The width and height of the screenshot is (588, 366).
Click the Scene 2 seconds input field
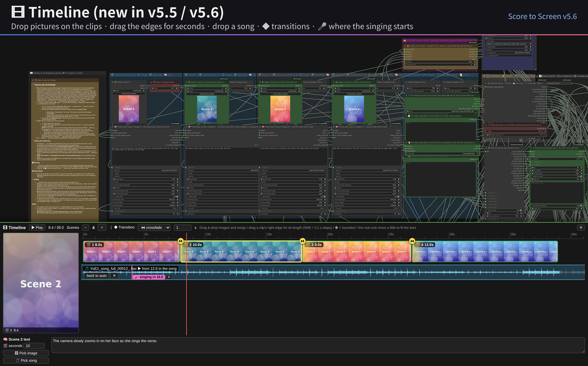click(34, 346)
